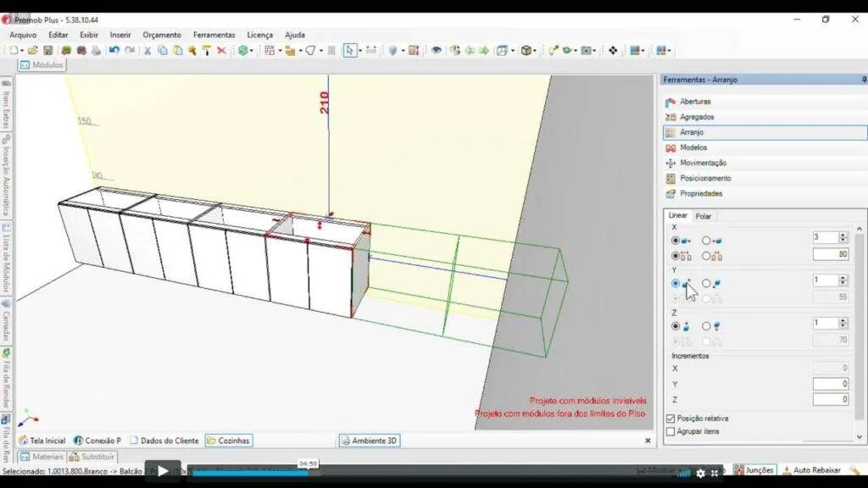Click the Z quantity spinner arrows
868x488 pixels.
coord(843,323)
